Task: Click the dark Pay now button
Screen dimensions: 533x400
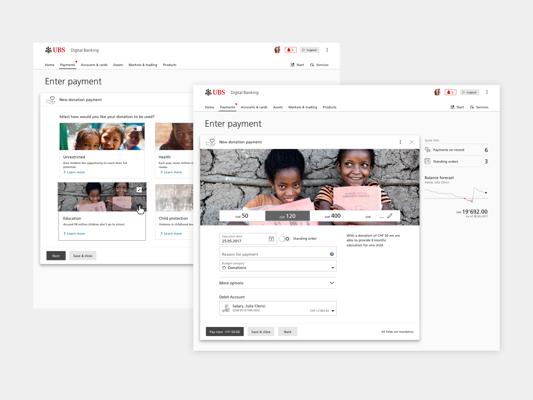Action: [x=225, y=331]
